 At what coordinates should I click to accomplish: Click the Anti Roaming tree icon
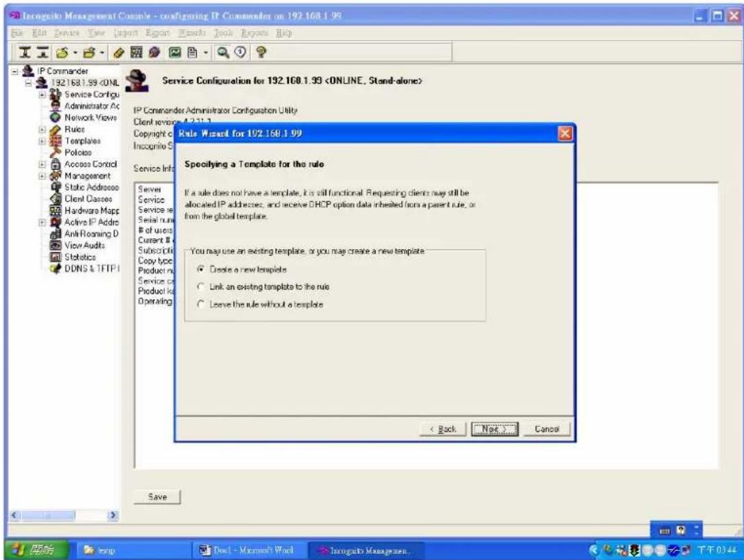pyautogui.click(x=55, y=234)
